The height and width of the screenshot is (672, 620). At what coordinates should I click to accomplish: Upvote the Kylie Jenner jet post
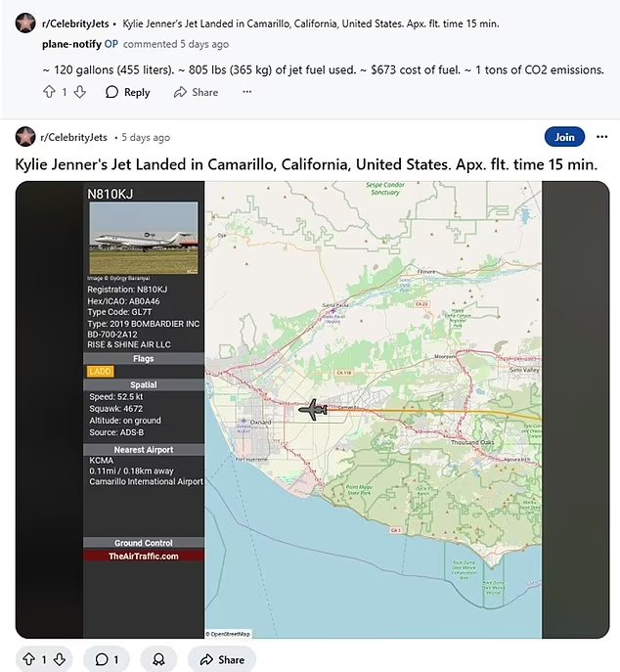(x=26, y=659)
